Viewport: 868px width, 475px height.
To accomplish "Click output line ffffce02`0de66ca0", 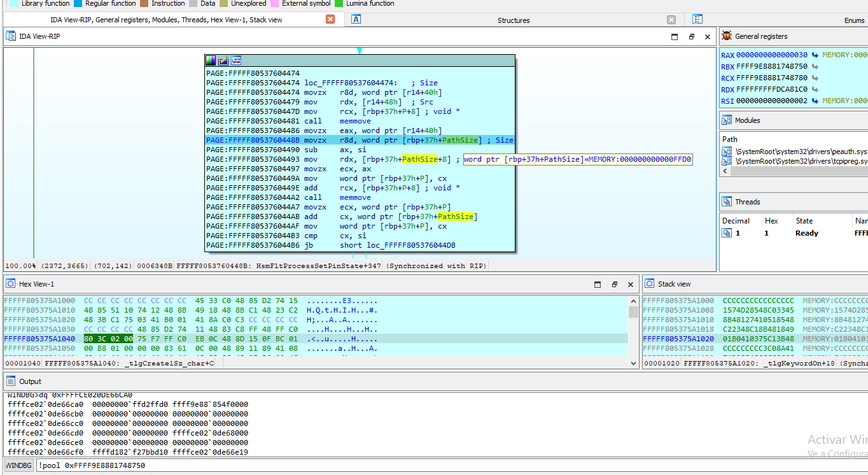I will [128, 404].
